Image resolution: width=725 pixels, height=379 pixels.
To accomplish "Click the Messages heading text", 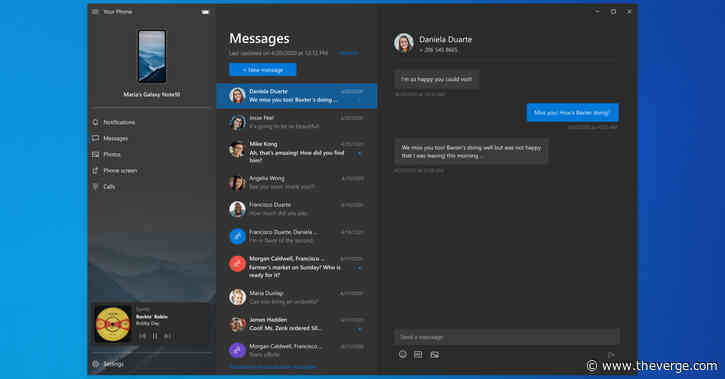I will click(x=259, y=39).
